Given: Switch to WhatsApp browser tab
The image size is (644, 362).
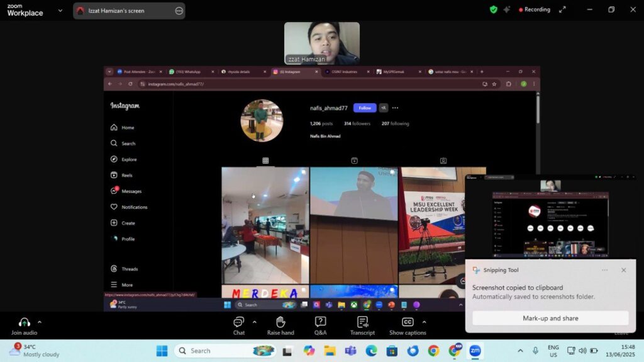Looking at the screenshot, I should tap(188, 72).
